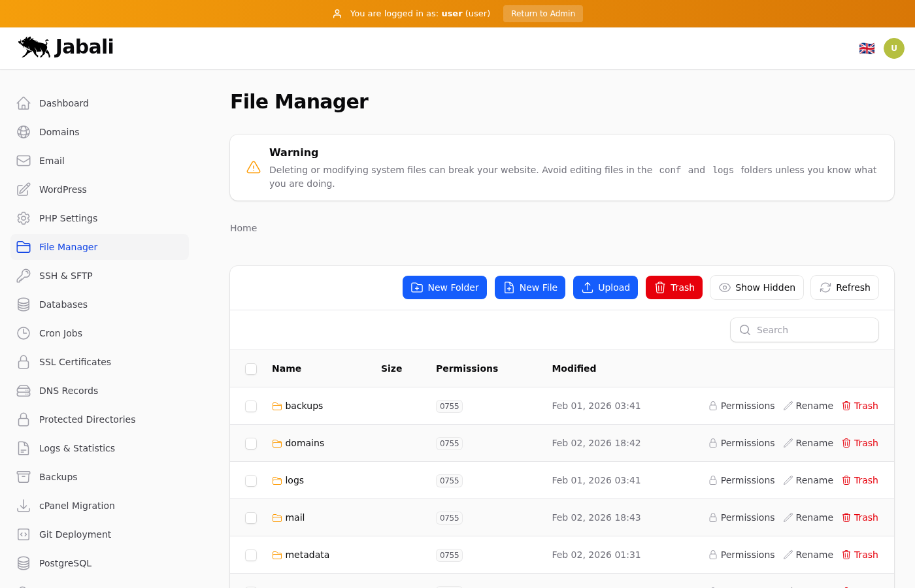The width and height of the screenshot is (915, 588).
Task: Click the Cron Jobs clock icon
Action: [x=24, y=333]
